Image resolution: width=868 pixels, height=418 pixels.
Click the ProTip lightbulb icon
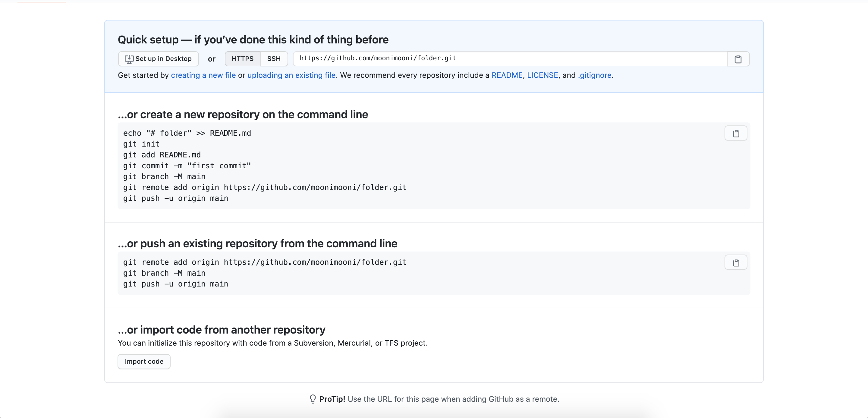tap(312, 399)
